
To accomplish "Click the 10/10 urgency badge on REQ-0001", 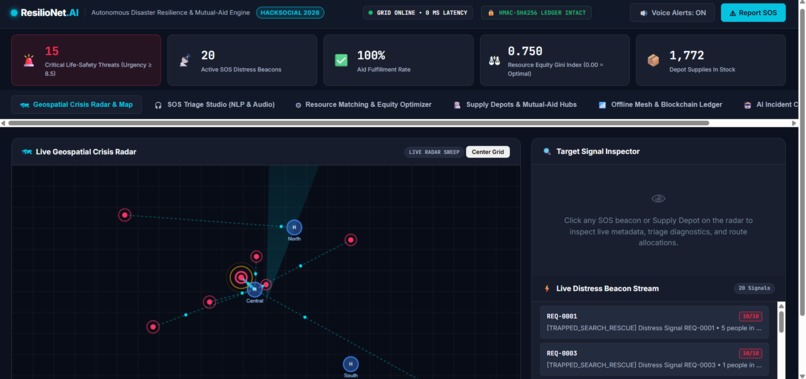I will click(x=750, y=316).
